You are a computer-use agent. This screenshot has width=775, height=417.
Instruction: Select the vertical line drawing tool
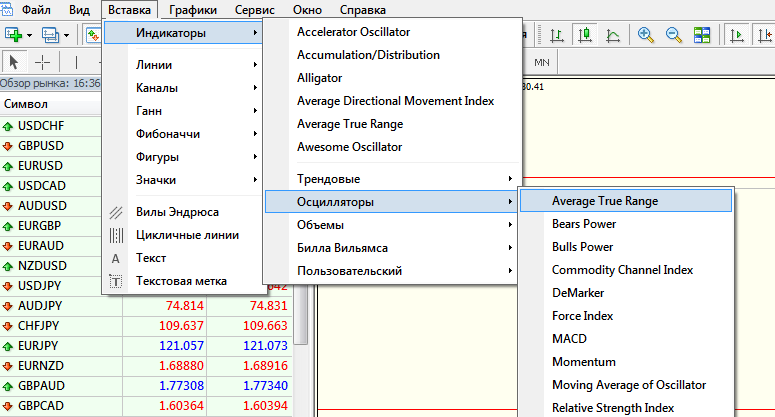(x=76, y=62)
